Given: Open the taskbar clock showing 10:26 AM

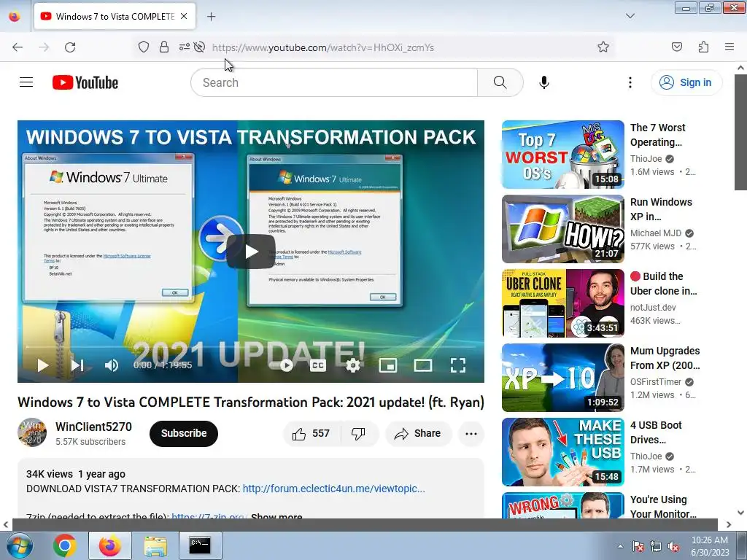Looking at the screenshot, I should (710, 546).
